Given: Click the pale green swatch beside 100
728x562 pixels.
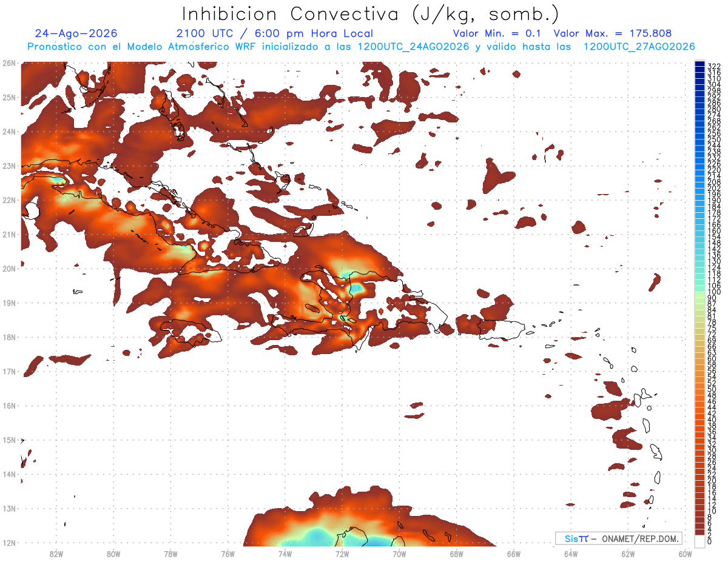Looking at the screenshot, I should (699, 293).
